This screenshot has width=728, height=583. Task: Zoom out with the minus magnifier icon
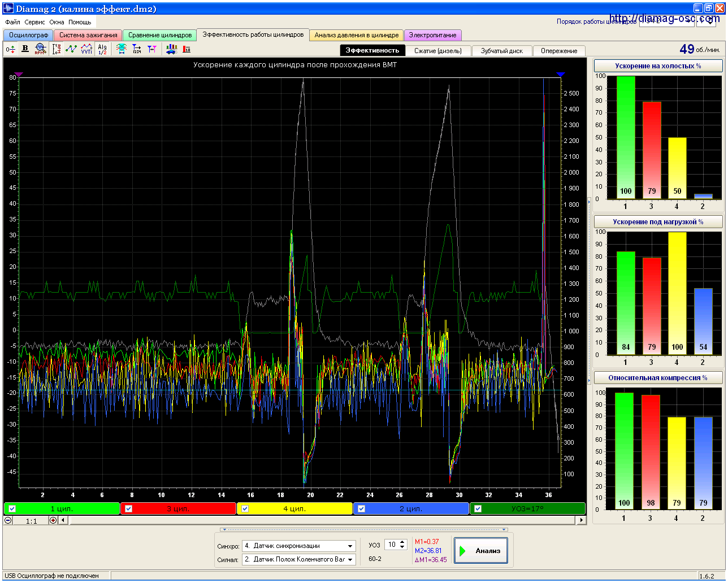(x=8, y=520)
